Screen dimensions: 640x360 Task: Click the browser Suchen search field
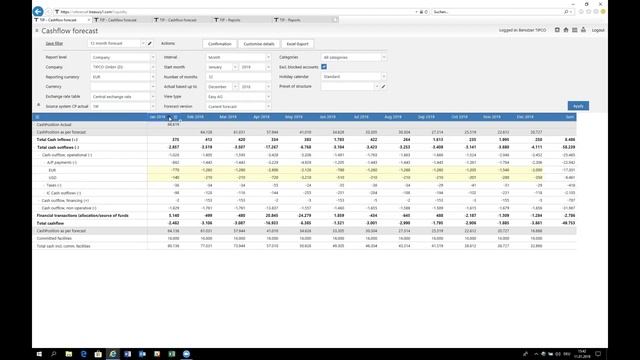click(498, 12)
